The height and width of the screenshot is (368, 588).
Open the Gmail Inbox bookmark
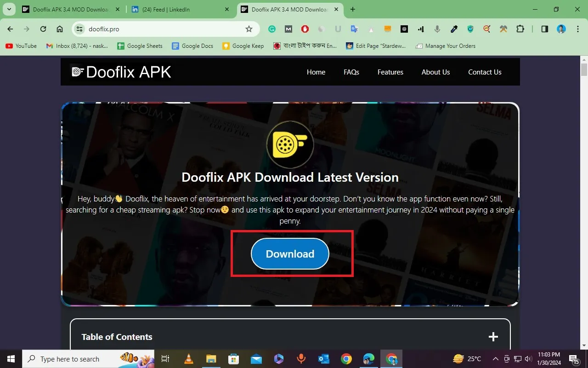coord(77,46)
